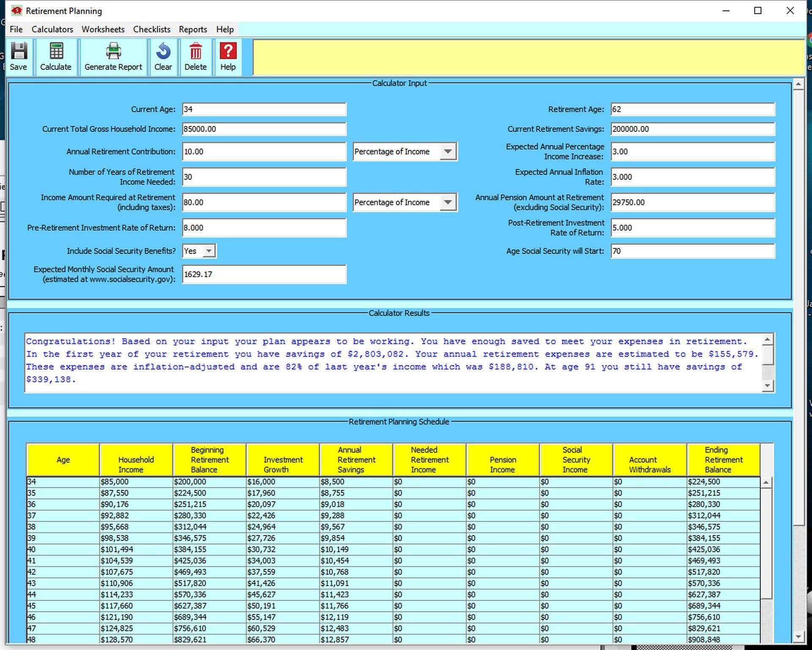The height and width of the screenshot is (650, 812).
Task: Click schedule table scrollbar up arrow
Action: tap(766, 483)
